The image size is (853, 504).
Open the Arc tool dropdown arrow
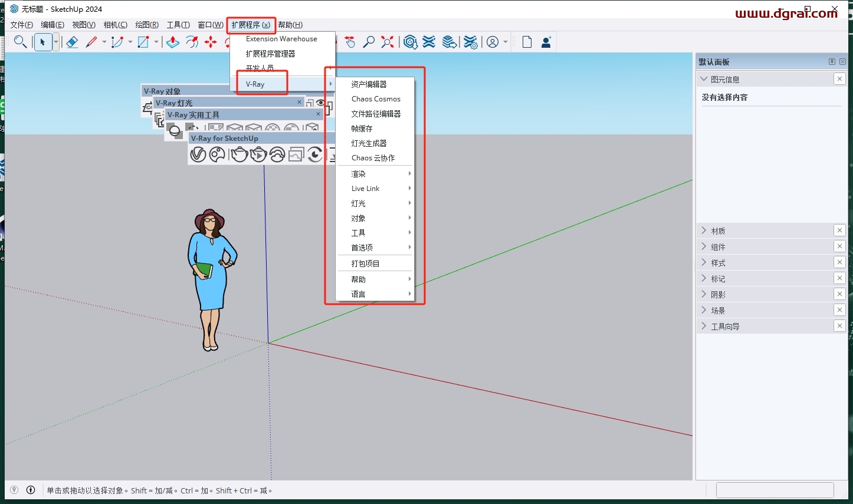[x=130, y=42]
